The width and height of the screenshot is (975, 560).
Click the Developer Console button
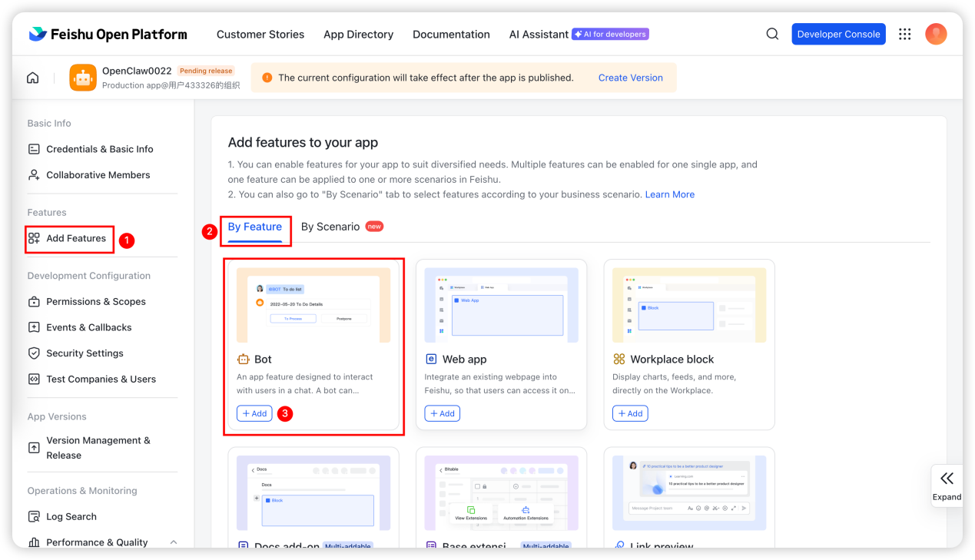838,34
